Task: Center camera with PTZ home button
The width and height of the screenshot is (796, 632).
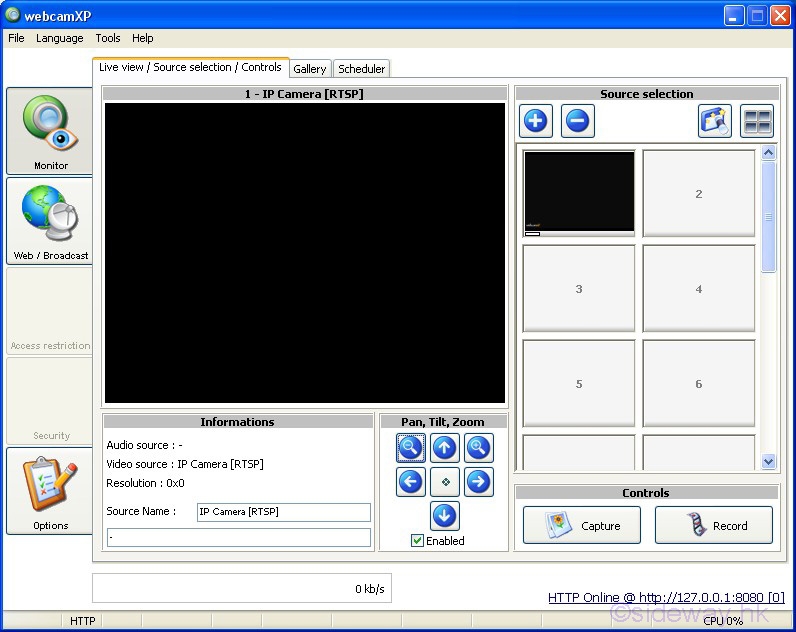Action: tap(444, 482)
